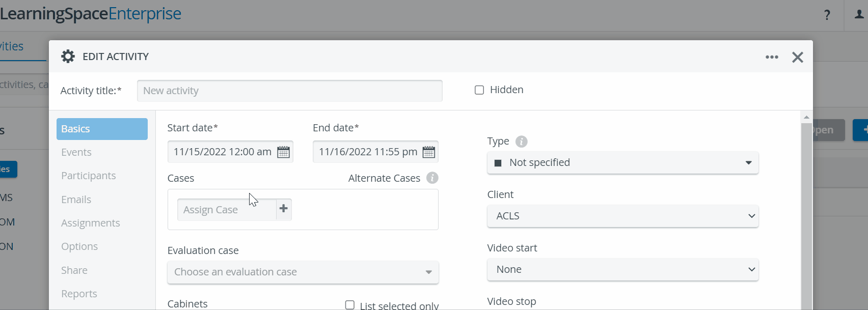Show info about Alternate Cases
The width and height of the screenshot is (868, 310).
pos(432,178)
